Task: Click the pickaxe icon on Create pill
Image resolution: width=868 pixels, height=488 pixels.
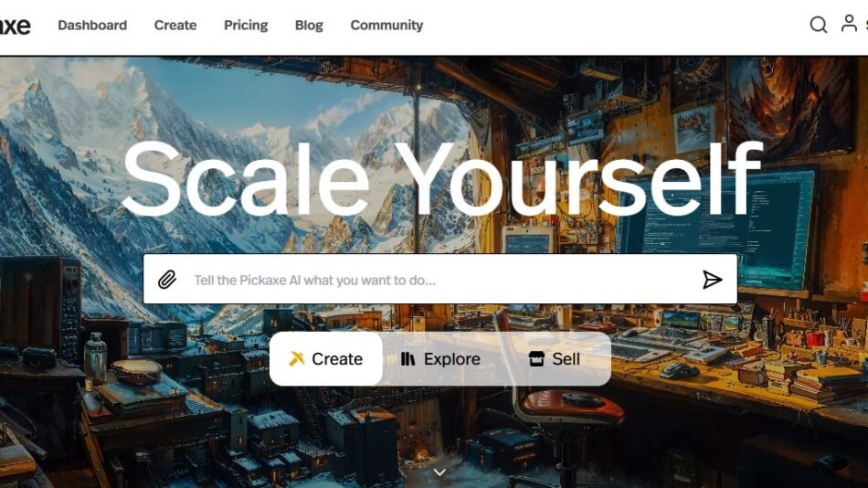Action: (297, 359)
